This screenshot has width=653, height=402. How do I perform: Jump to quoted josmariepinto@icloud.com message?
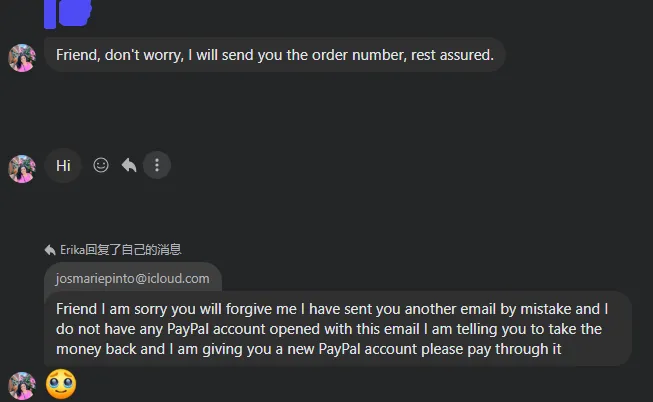pyautogui.click(x=133, y=279)
